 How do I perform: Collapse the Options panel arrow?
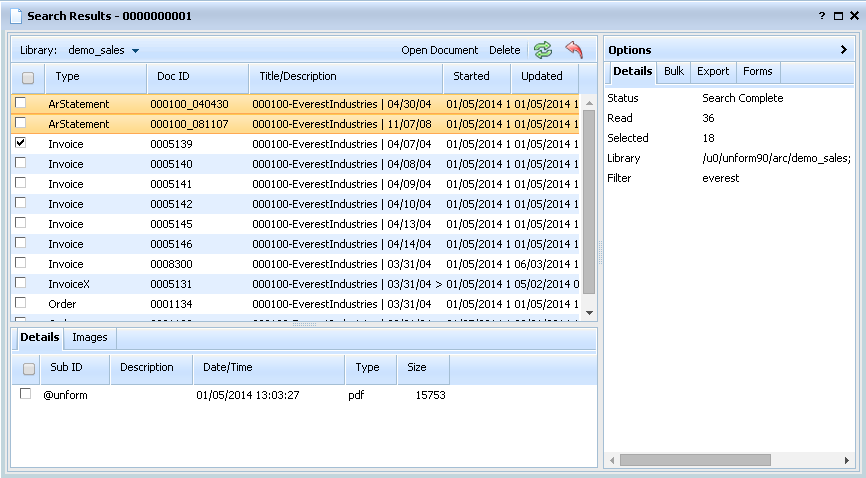844,49
